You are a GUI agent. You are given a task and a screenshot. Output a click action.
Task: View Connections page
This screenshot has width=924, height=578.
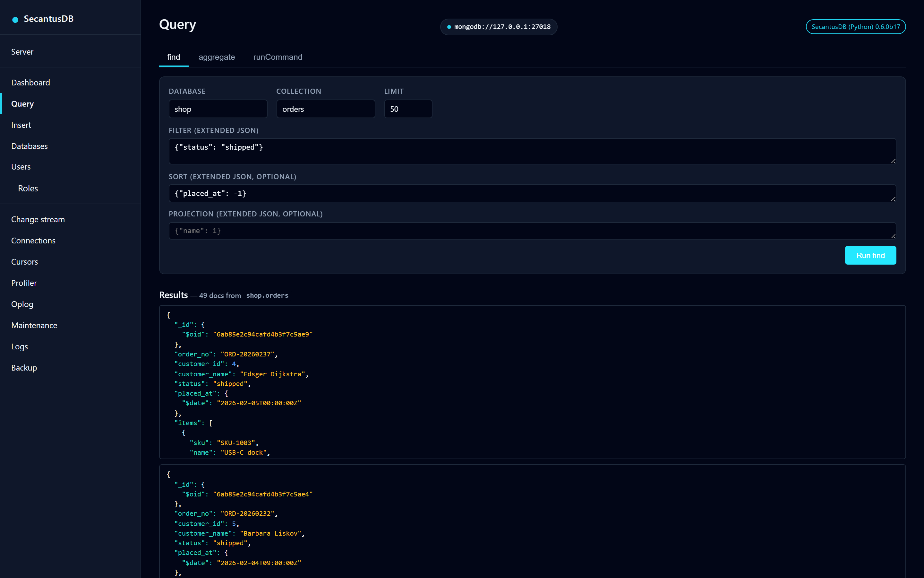(x=33, y=241)
